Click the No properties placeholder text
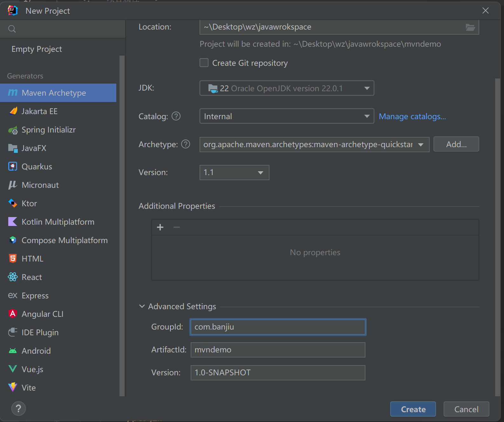Screen dimensions: 504x422 [x=315, y=252]
